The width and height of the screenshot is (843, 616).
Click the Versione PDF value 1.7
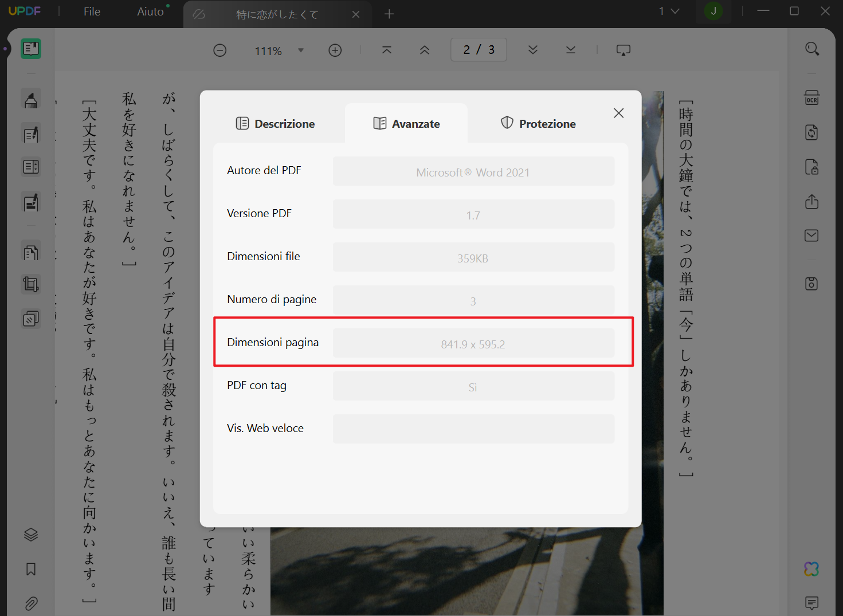473,214
